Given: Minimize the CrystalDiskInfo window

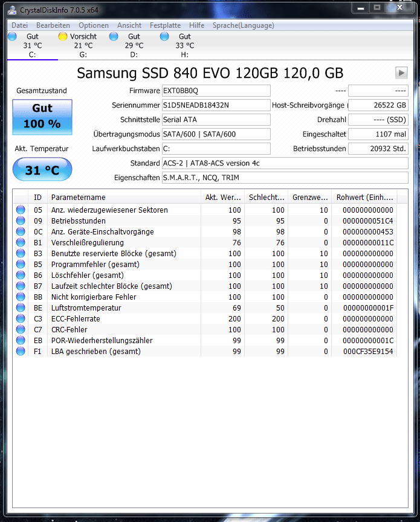Looking at the screenshot, I should click(x=361, y=7).
